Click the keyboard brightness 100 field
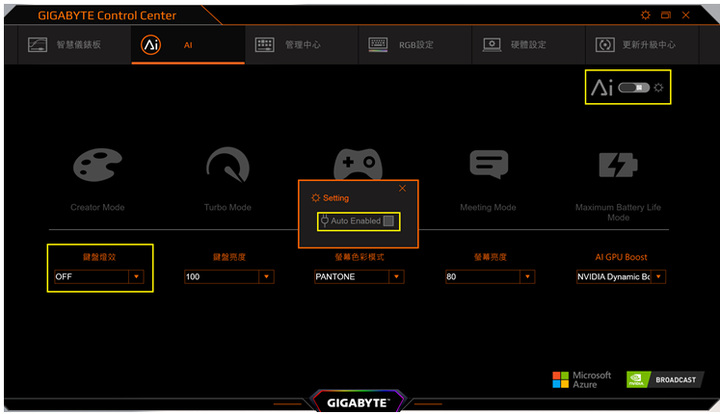The width and height of the screenshot is (720, 414). tap(222, 277)
